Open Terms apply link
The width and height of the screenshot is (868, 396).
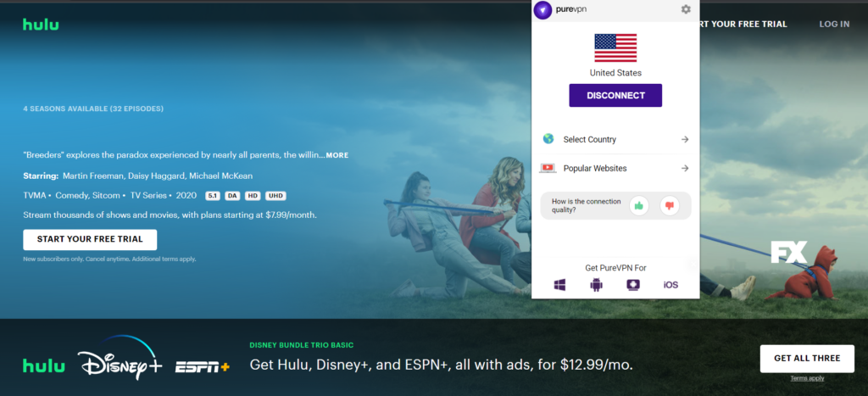(806, 378)
